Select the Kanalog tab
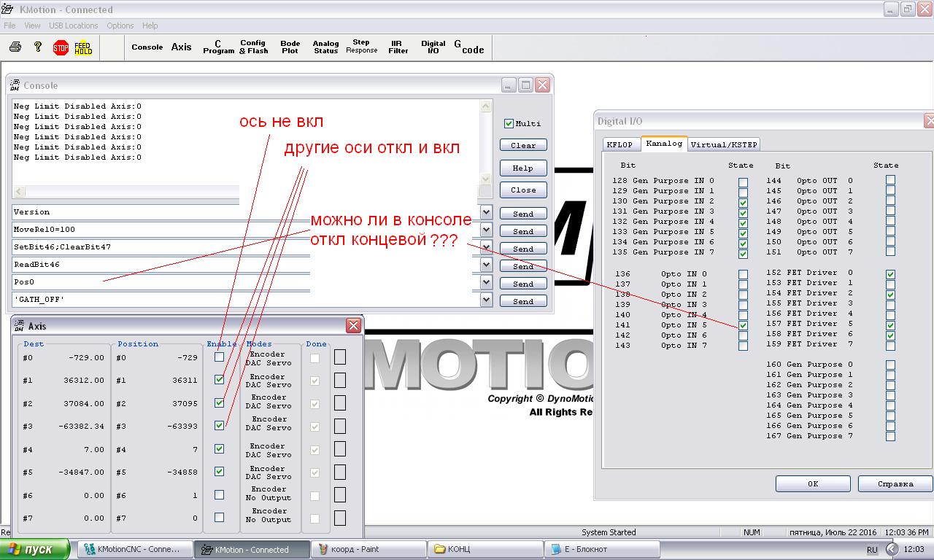 pos(664,144)
